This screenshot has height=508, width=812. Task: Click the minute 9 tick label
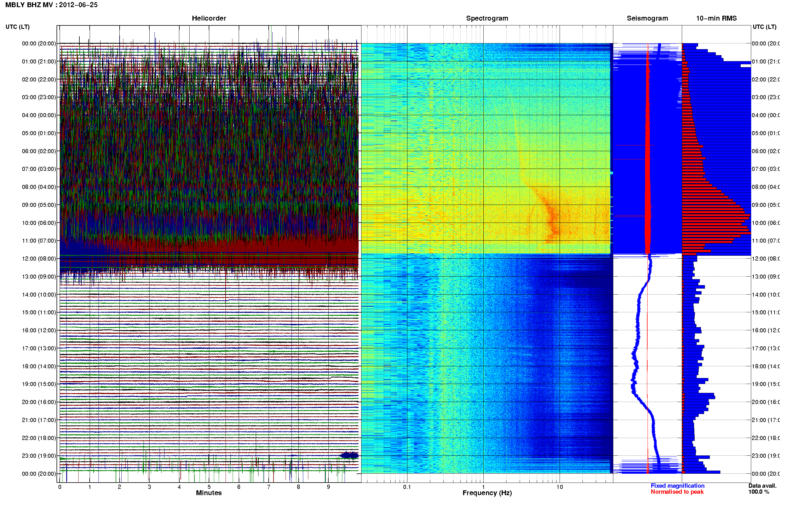(328, 487)
